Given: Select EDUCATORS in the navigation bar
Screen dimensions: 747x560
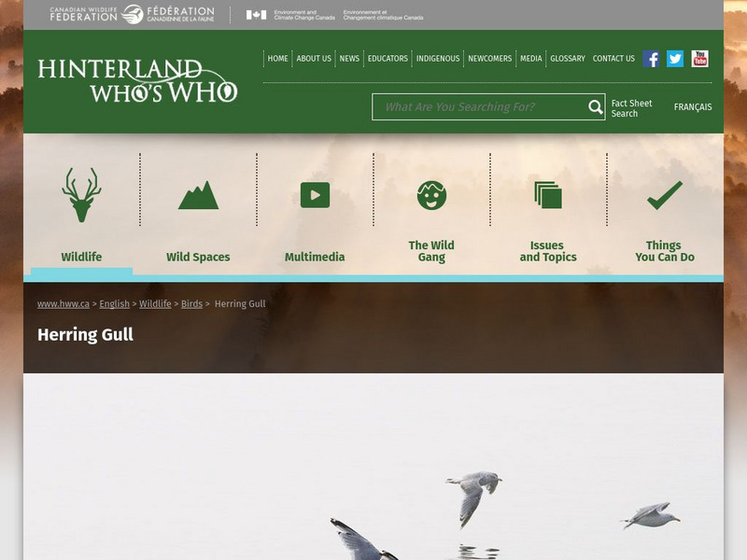Looking at the screenshot, I should click(386, 58).
